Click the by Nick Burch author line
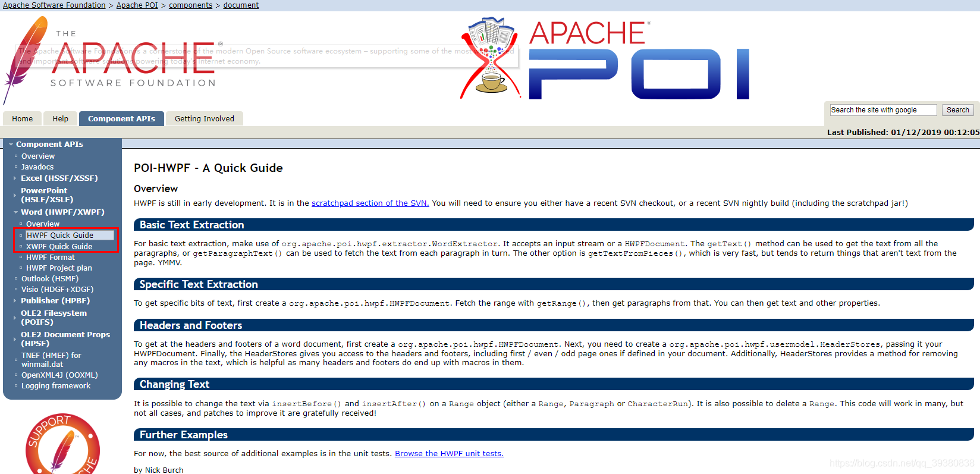 pyautogui.click(x=158, y=470)
